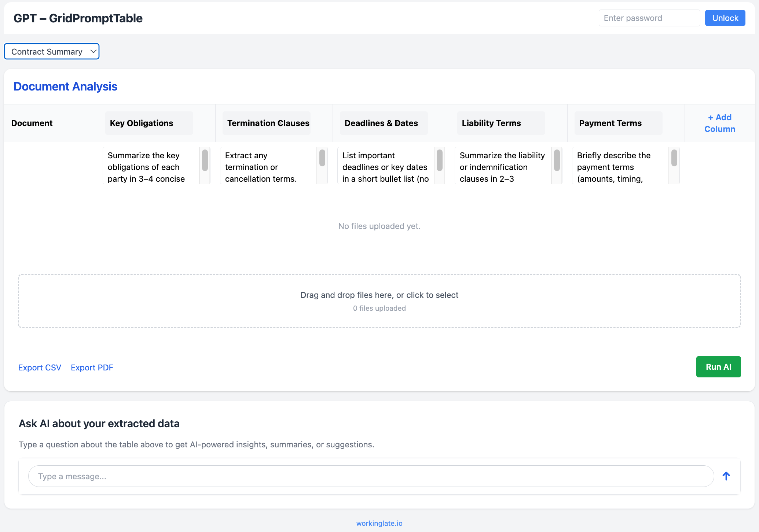
Task: Focus the Enter password field
Action: point(649,18)
